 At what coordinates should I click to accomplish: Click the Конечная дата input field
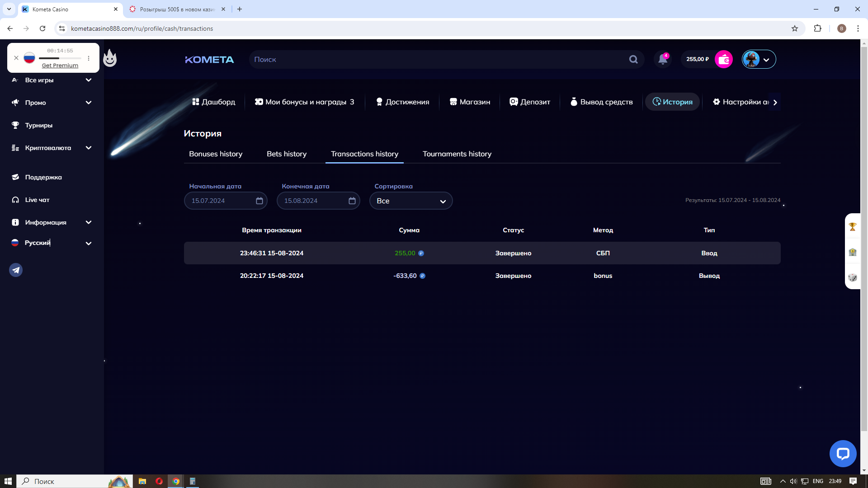(312, 201)
